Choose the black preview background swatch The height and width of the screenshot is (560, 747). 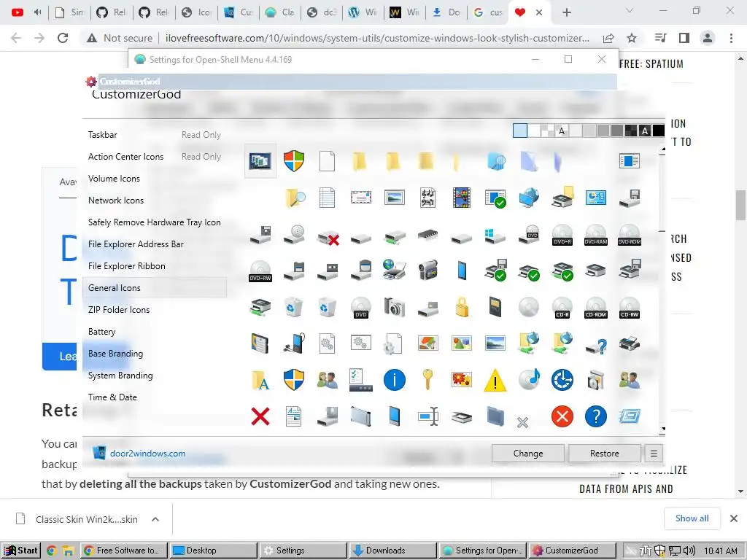click(x=659, y=131)
